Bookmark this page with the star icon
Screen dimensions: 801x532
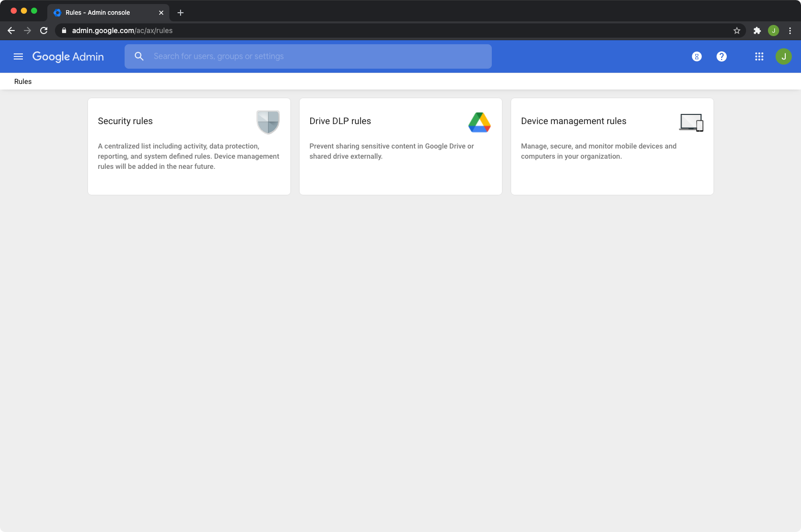(x=737, y=31)
